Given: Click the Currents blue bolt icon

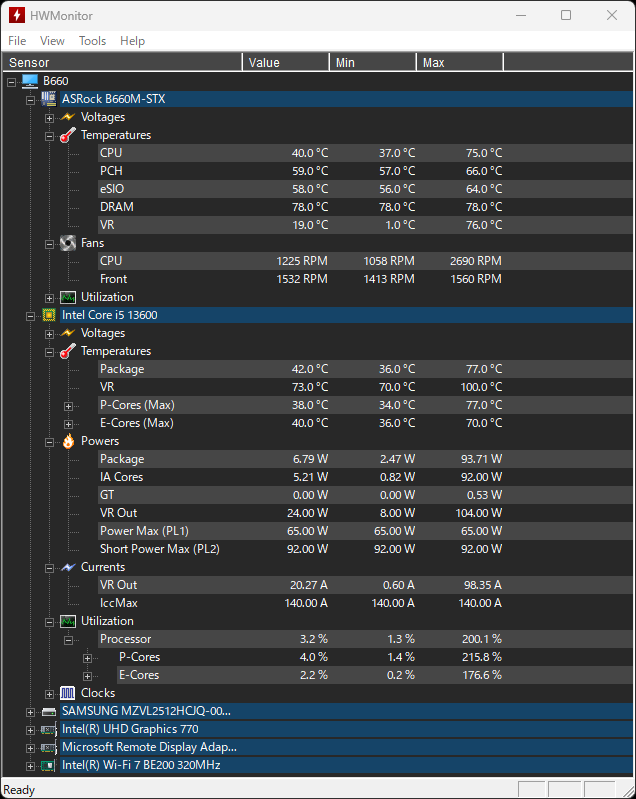Looking at the screenshot, I should click(x=68, y=567).
